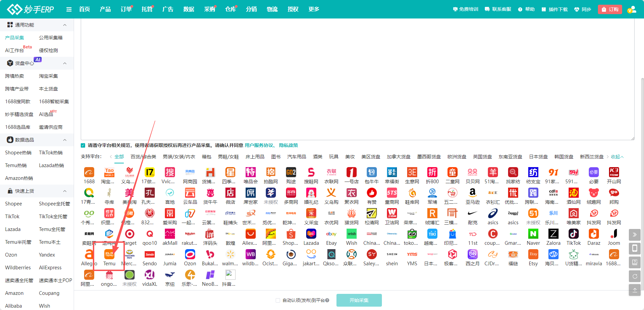The image size is (644, 310).
Task: Click the 订购 subscribe button
Action: (x=610, y=9)
